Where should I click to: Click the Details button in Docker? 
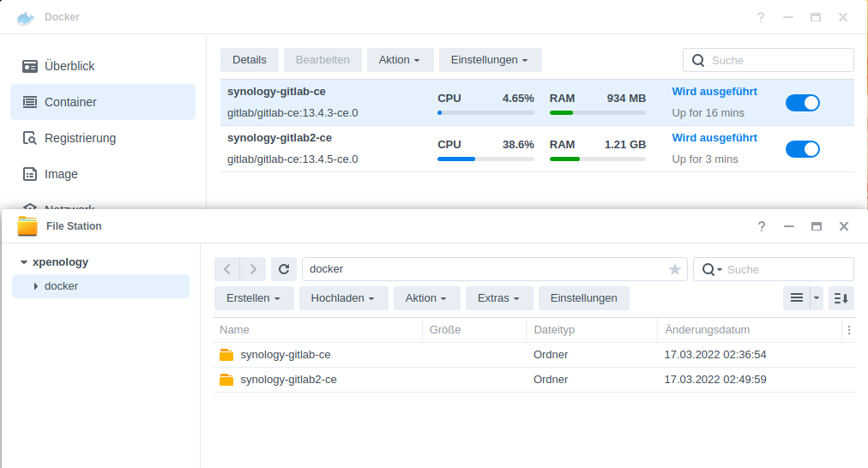(249, 60)
